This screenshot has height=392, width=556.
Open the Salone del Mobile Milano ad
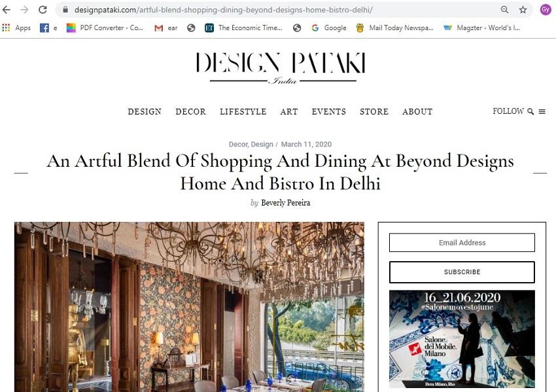(462, 339)
